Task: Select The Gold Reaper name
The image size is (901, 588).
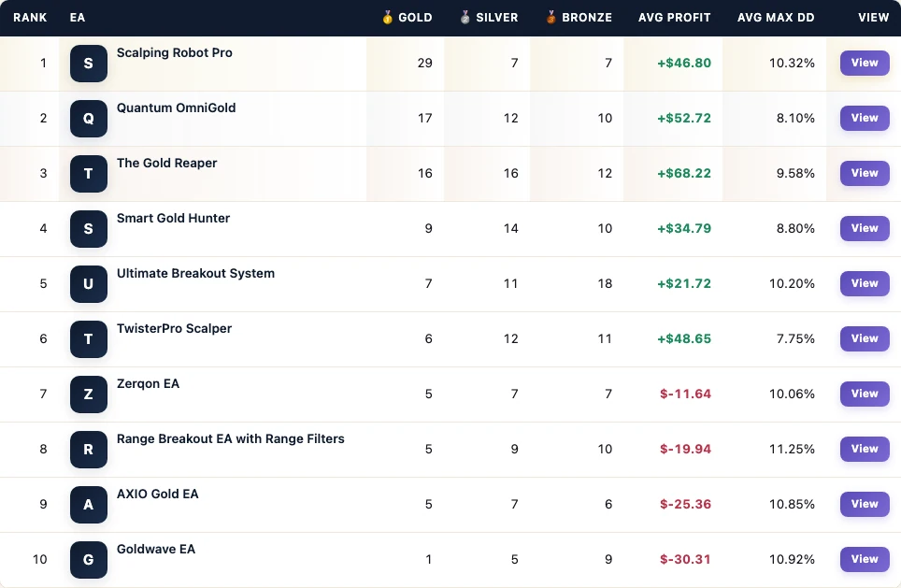Action: point(166,164)
